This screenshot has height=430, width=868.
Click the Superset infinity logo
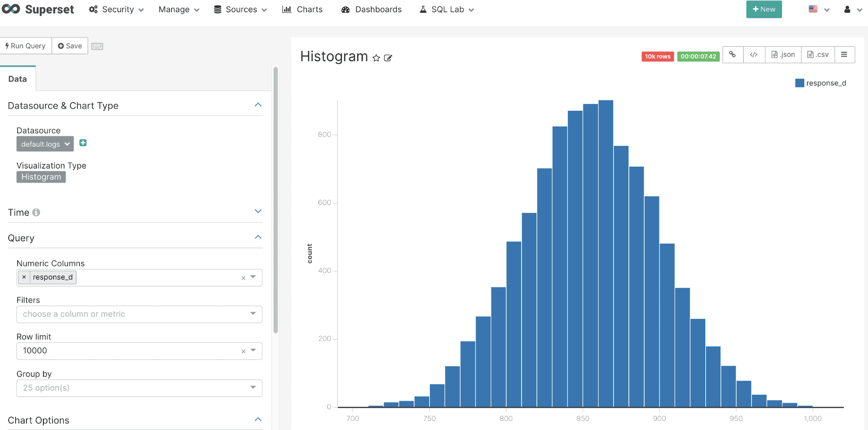tap(11, 9)
